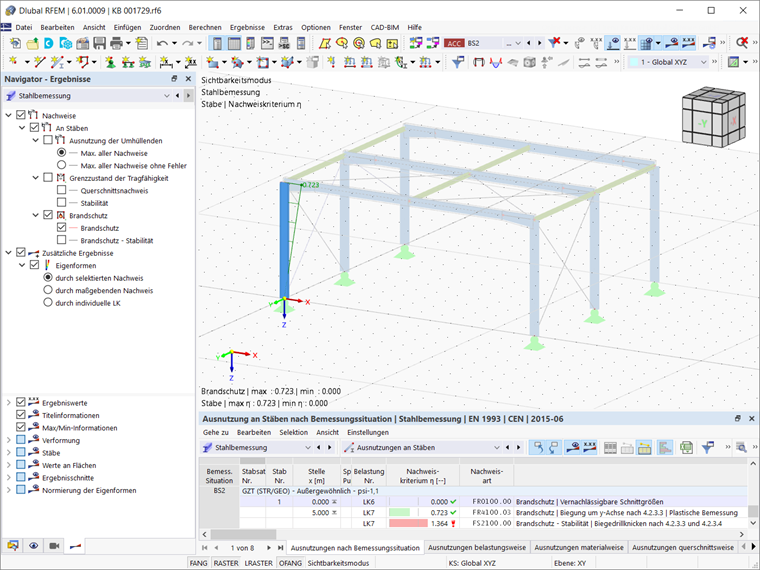Go to last table page button
The image size is (760, 570).
(280, 547)
